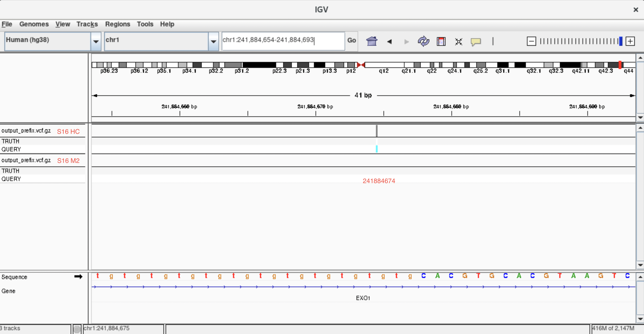Refresh the view with the reload icon
This screenshot has width=644, height=334.
(423, 41)
